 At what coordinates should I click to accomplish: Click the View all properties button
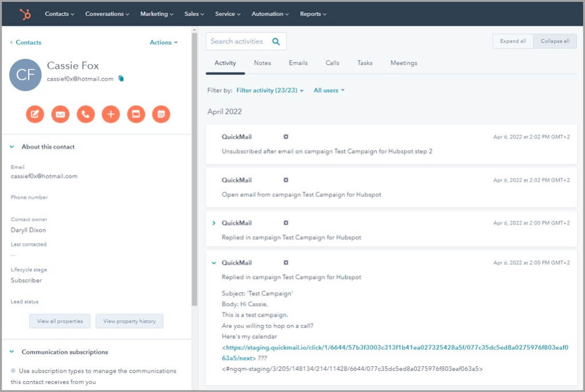click(60, 321)
